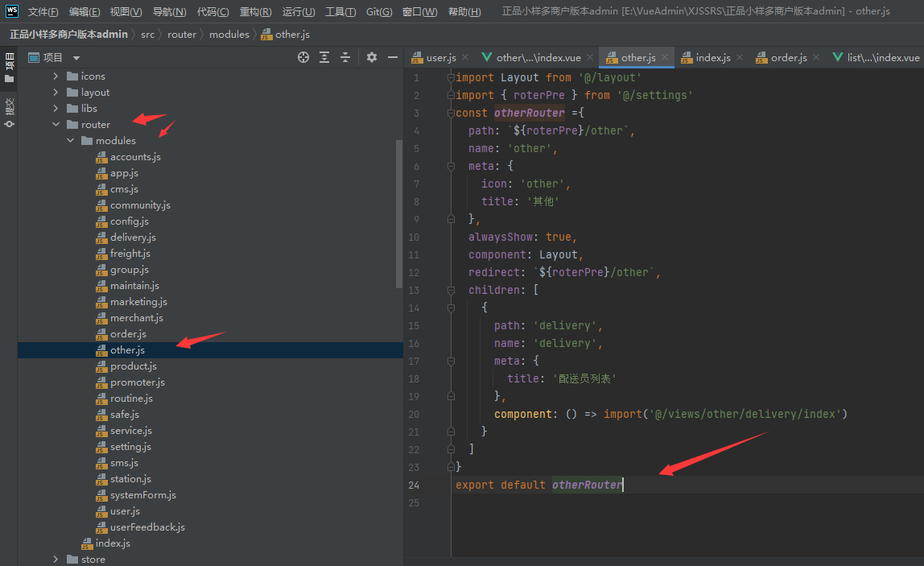Open the Project tool window sidebar button

10,68
